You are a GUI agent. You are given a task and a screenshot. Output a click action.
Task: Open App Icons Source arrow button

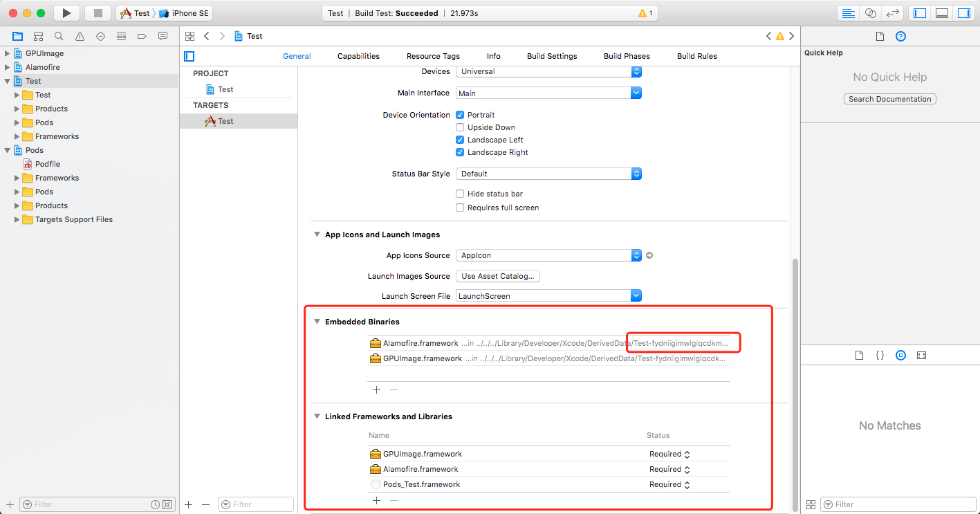point(649,255)
